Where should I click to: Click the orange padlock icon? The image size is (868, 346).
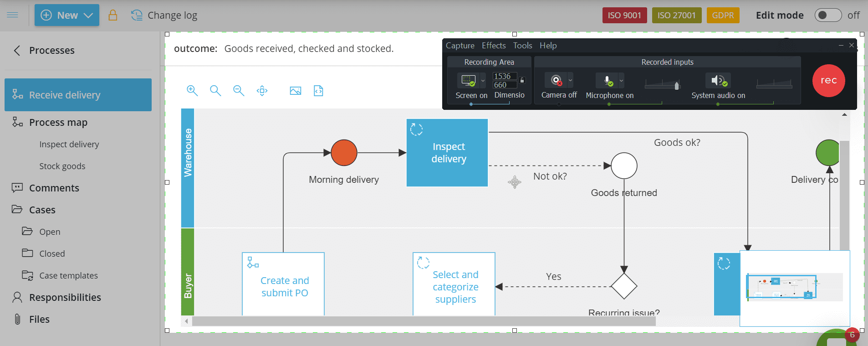click(112, 15)
